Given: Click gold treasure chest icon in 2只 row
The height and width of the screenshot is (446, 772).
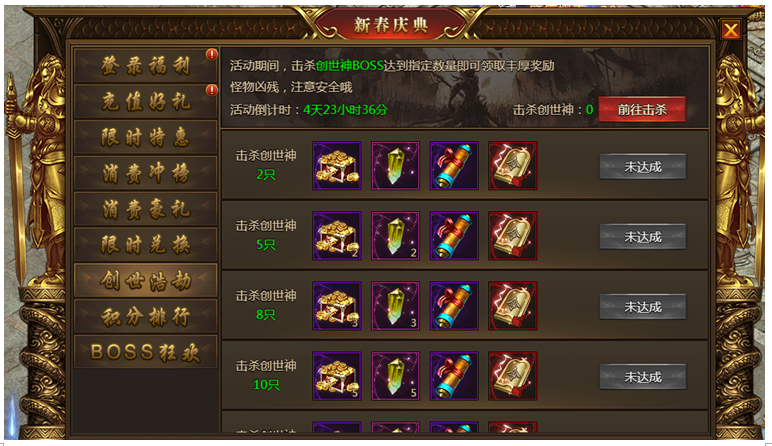Looking at the screenshot, I should click(337, 166).
